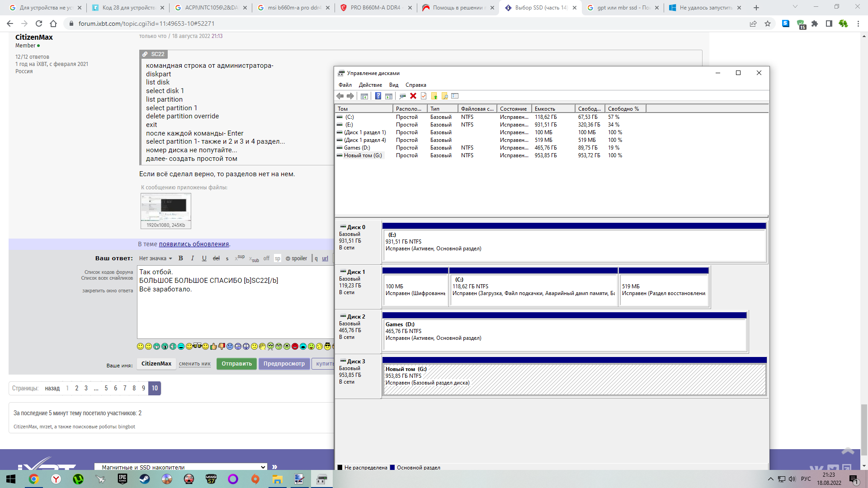Click the checklist settings icon in Disk Management toolbar
868x488 pixels.
455,96
